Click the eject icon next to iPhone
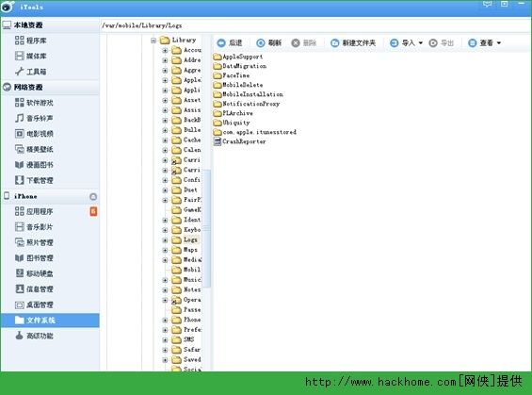This screenshot has width=532, height=395. (93, 197)
